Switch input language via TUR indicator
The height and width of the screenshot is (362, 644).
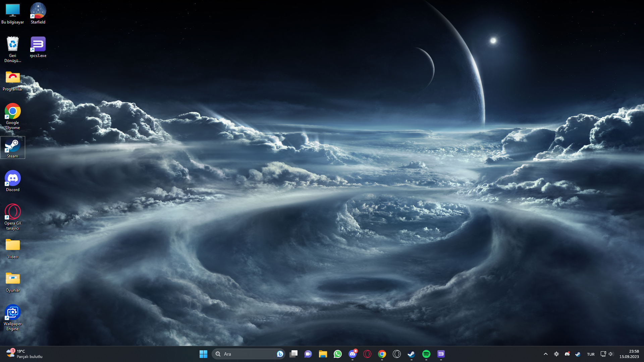pos(591,354)
